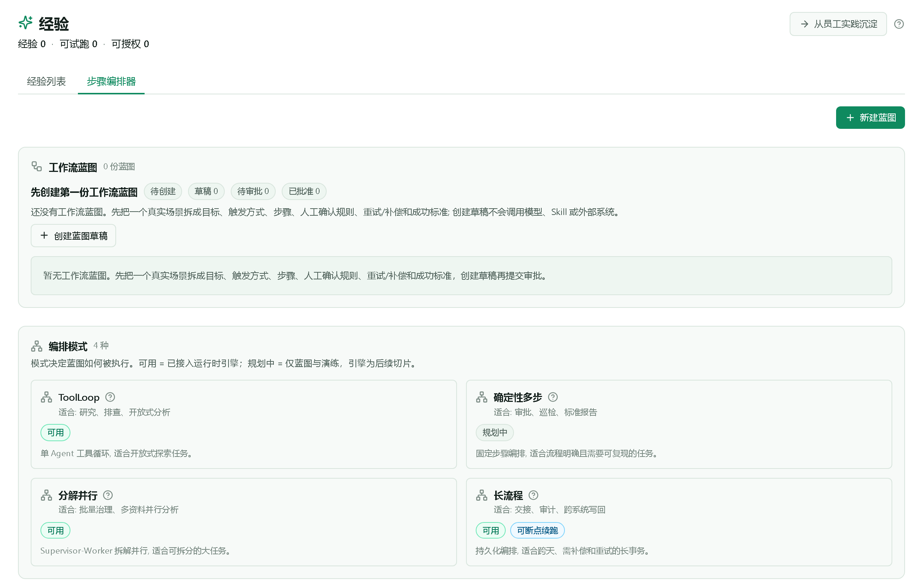
Task: Click the 分解并行 card's network icon
Action: pos(46,495)
